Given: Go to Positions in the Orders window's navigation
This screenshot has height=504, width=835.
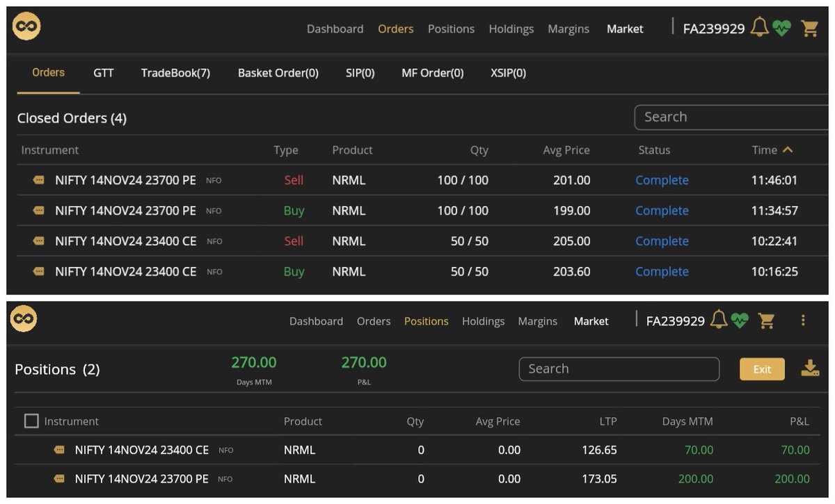Looking at the screenshot, I should [x=451, y=29].
